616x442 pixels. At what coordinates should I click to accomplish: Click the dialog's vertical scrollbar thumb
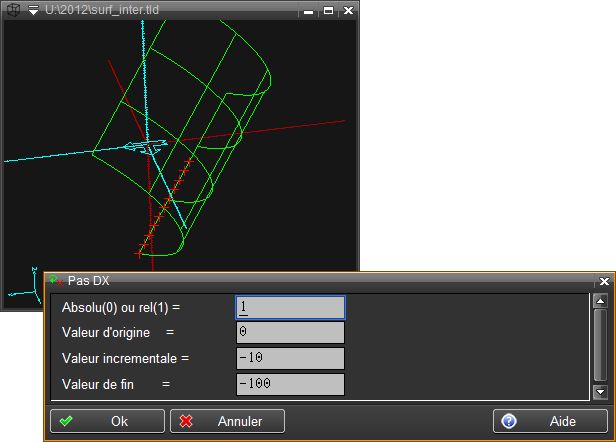[600, 345]
